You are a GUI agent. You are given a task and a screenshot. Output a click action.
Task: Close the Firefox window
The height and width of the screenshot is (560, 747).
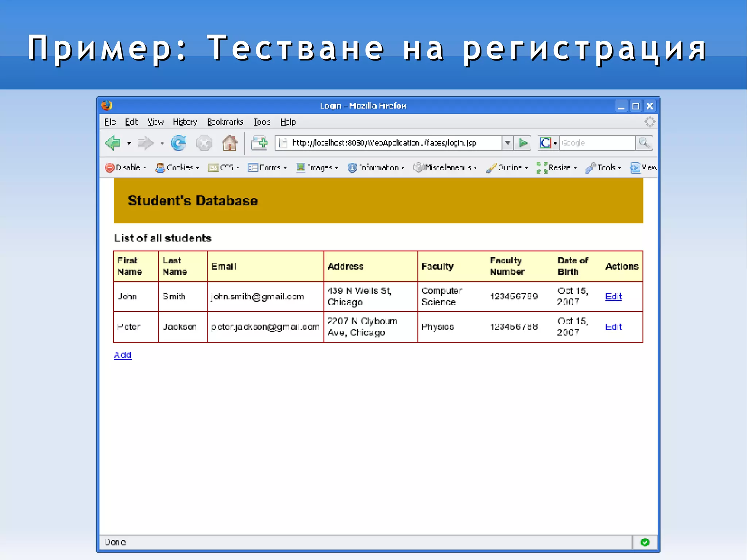pos(650,106)
